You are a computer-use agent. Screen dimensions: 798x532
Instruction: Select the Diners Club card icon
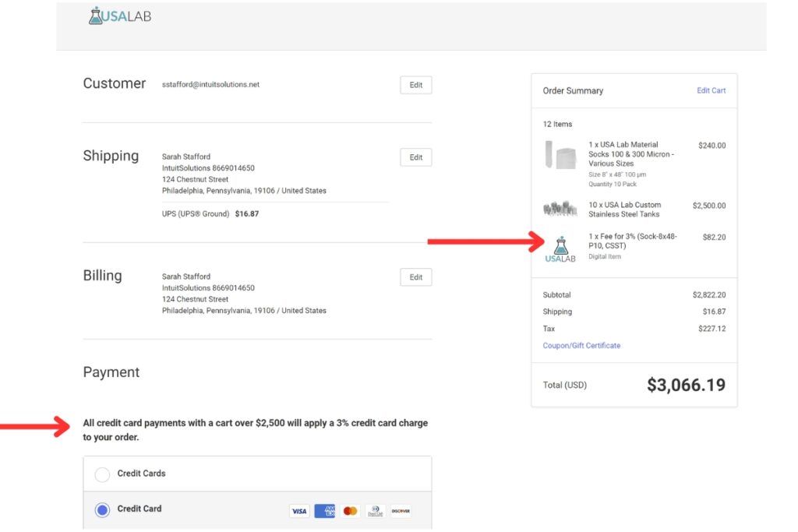click(x=374, y=511)
